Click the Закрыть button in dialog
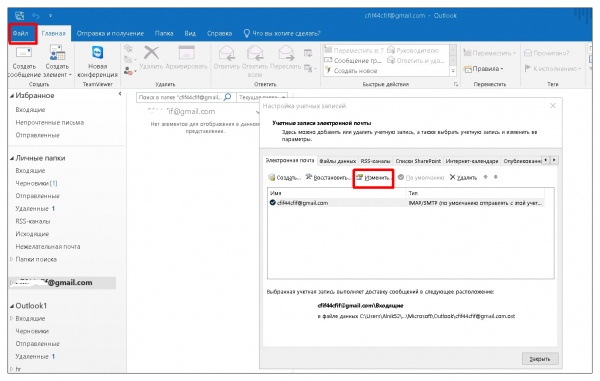Image resolution: width=600 pixels, height=381 pixels. (x=540, y=359)
